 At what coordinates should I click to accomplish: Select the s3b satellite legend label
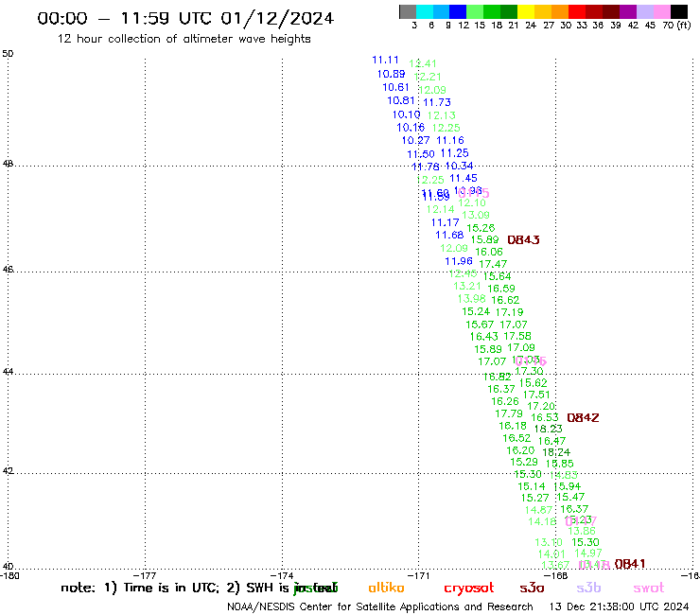[588, 588]
